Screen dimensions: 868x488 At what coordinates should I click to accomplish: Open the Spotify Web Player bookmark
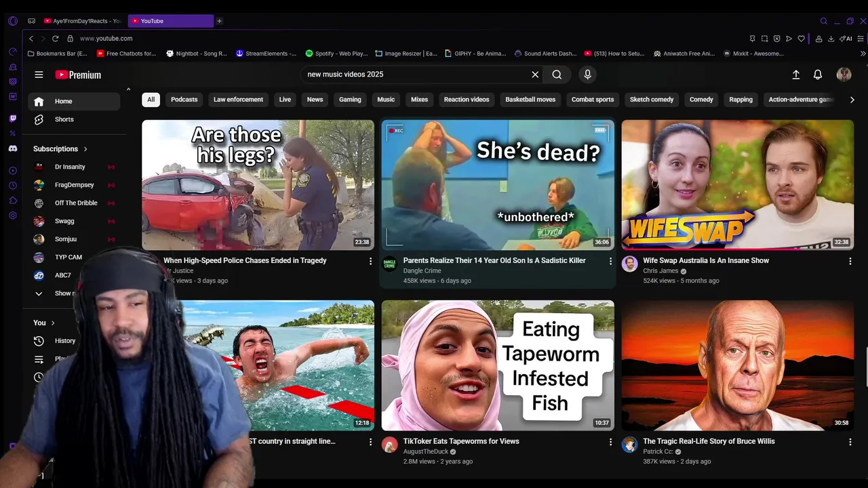tap(336, 54)
